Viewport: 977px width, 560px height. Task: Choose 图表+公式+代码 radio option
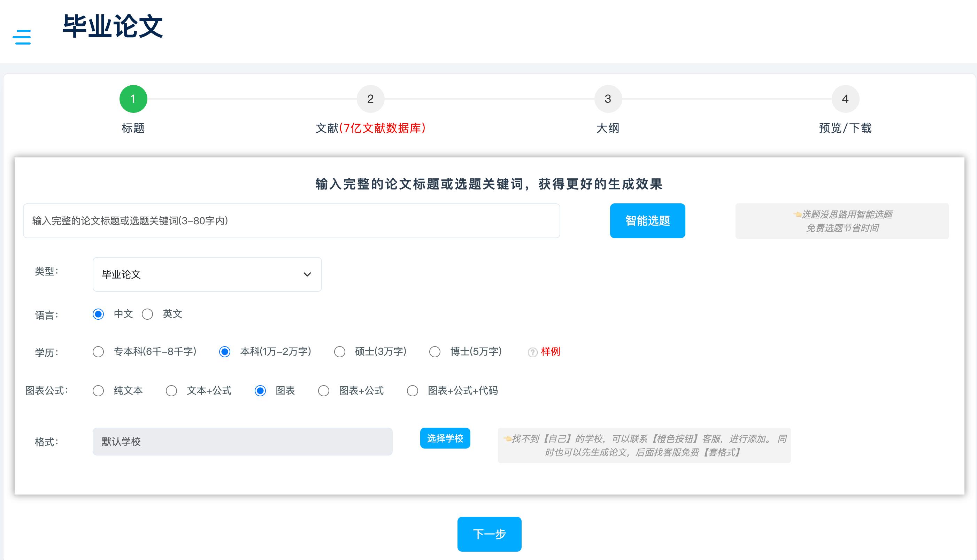click(413, 391)
